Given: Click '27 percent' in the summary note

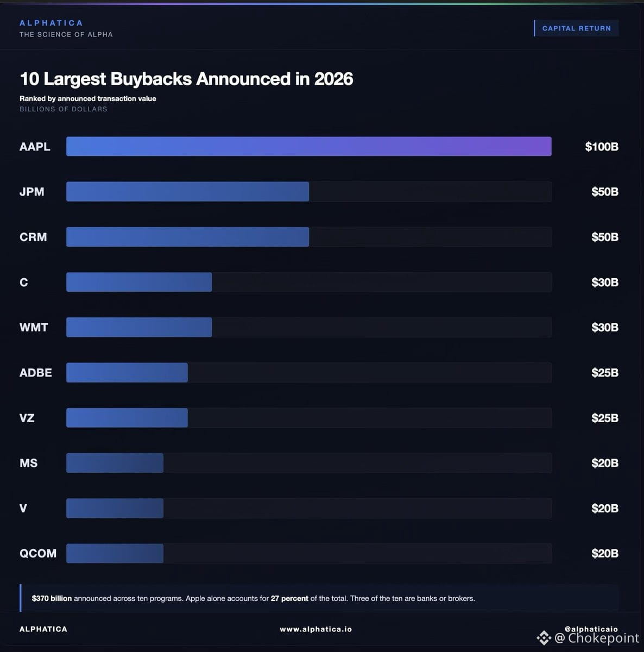Looking at the screenshot, I should 289,598.
